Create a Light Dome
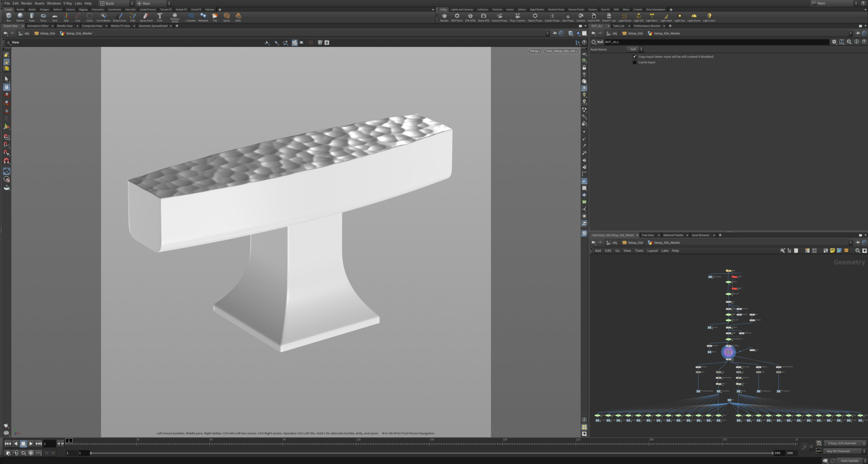Image resolution: width=868 pixels, height=464 pixels. pos(694,17)
